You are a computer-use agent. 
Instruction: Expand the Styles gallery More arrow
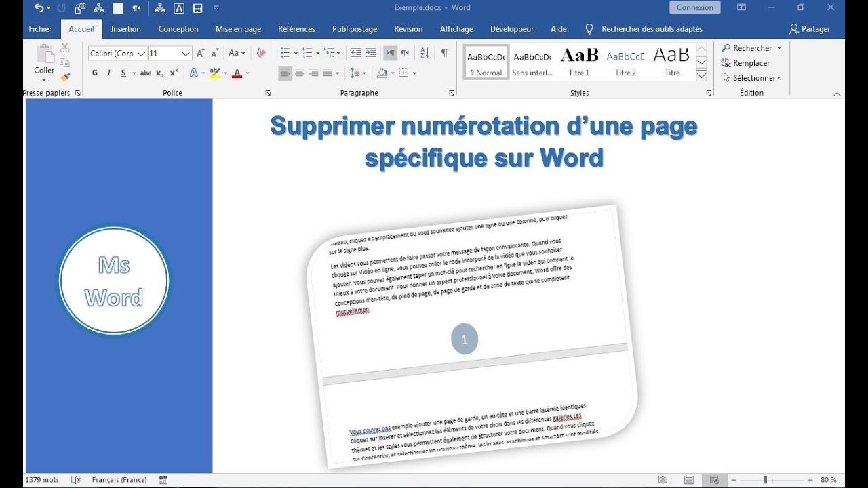tap(702, 75)
